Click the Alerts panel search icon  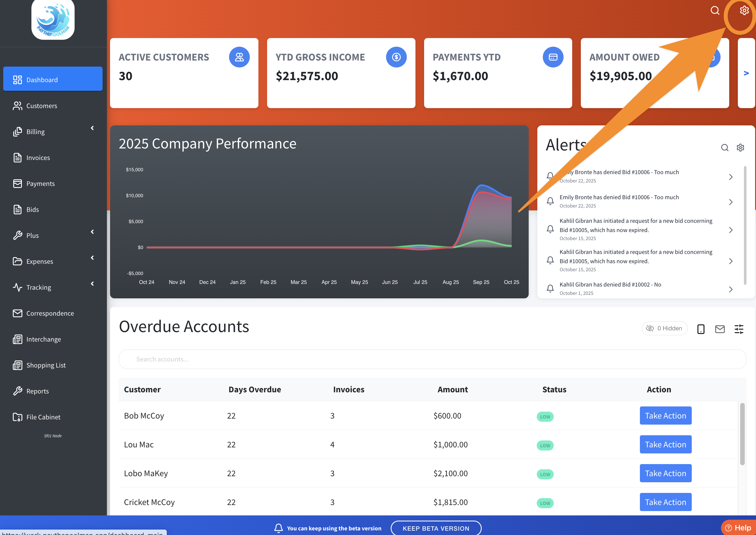point(724,148)
